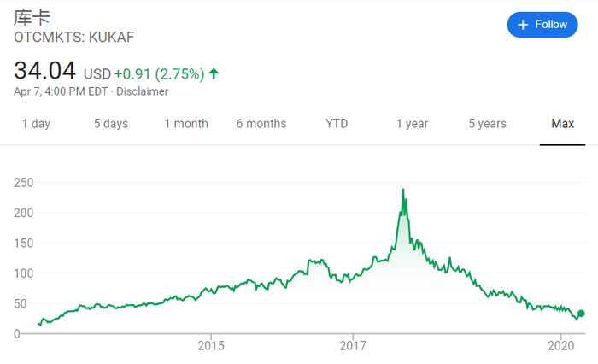Select the YTD range tab

pyautogui.click(x=337, y=124)
